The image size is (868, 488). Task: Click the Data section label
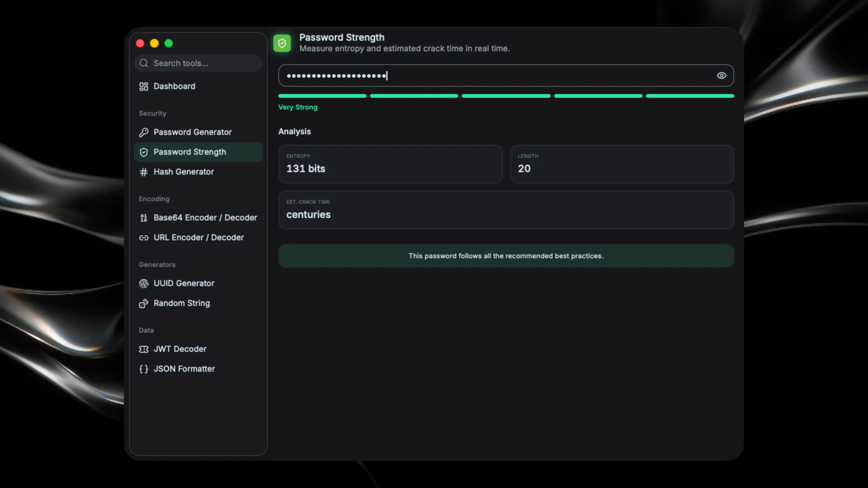coord(146,330)
